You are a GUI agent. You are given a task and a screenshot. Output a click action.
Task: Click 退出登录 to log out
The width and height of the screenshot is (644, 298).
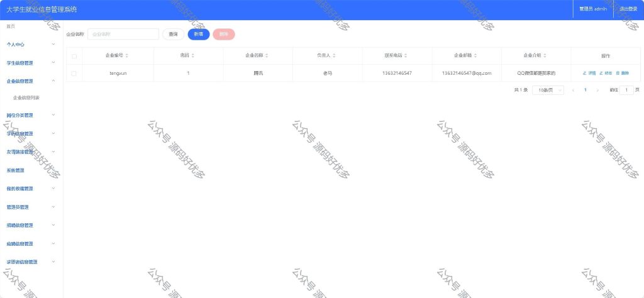coord(628,9)
